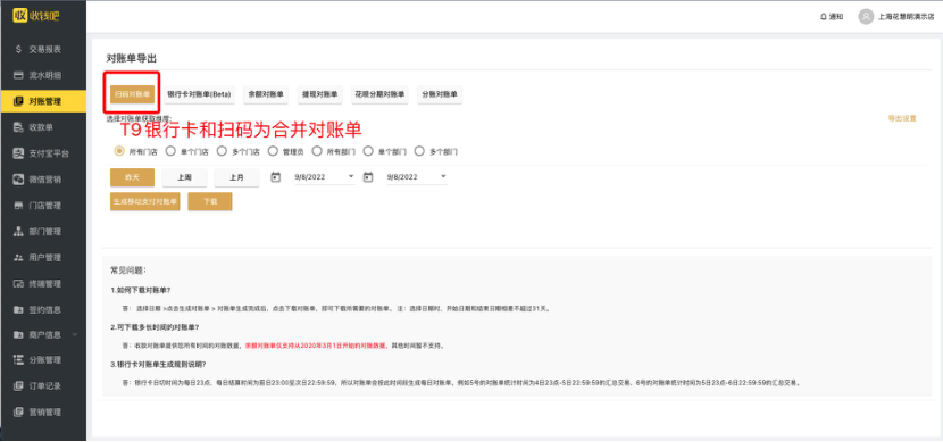The height and width of the screenshot is (442, 943).
Task: Click the 下载 button
Action: point(210,201)
